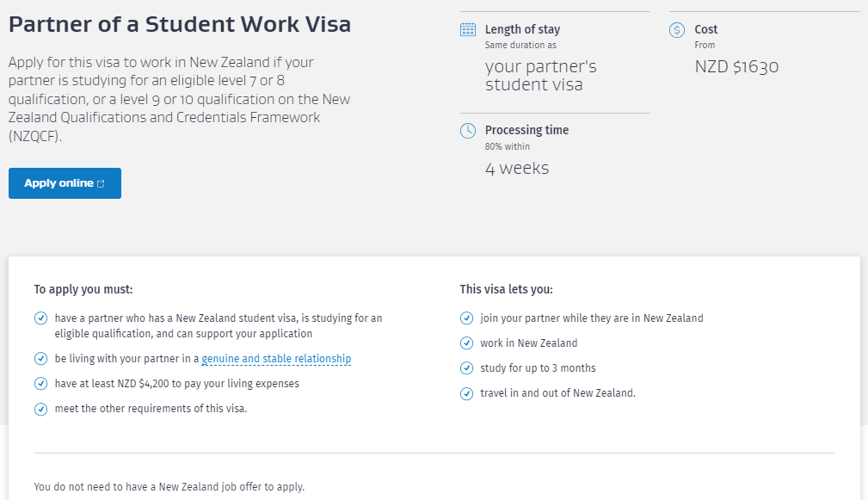Screen dimensions: 868x500
Task: Click the calendar icon beside Length of stay
Action: (468, 30)
